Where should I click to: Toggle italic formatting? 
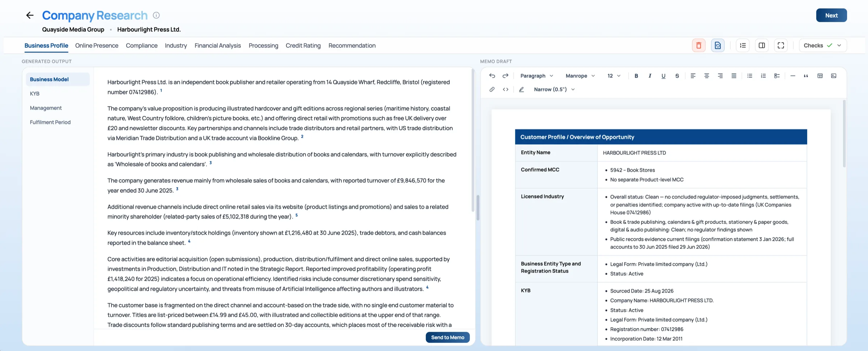650,76
